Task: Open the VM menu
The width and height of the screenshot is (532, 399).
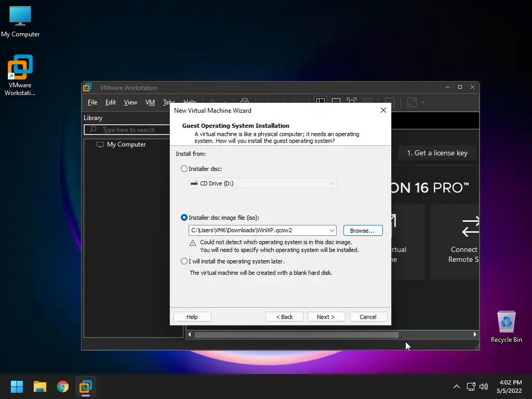Action: (x=150, y=102)
